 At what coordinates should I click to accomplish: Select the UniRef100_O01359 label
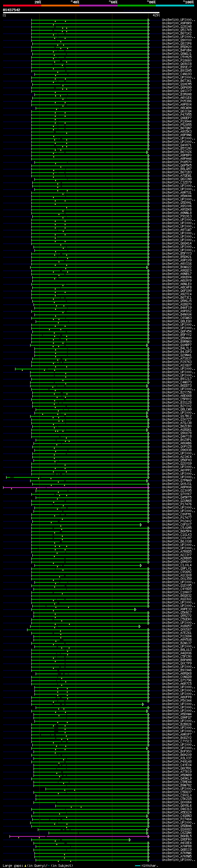[177, 579]
